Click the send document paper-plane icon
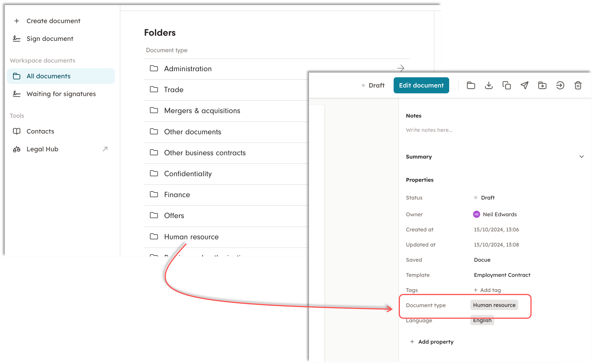 tap(524, 86)
